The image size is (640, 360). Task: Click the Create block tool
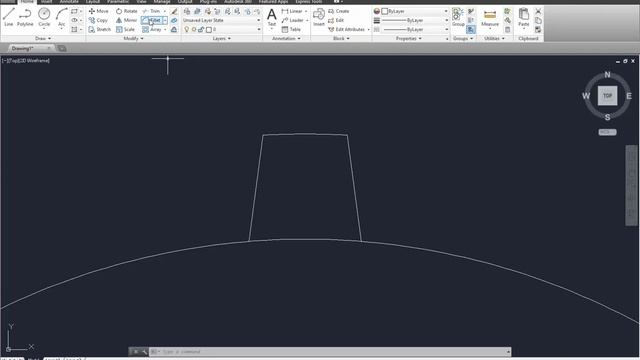pyautogui.click(x=339, y=11)
